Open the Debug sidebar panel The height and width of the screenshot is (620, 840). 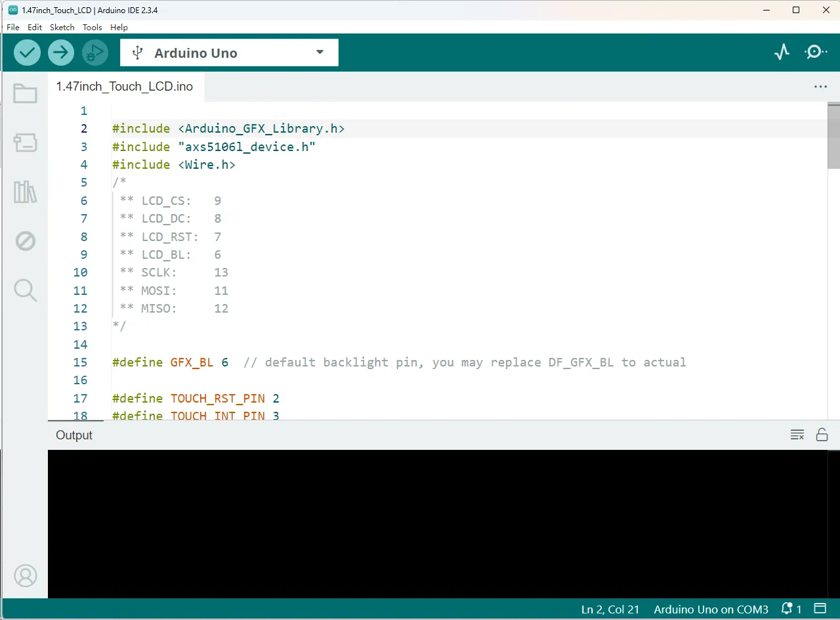[x=26, y=241]
